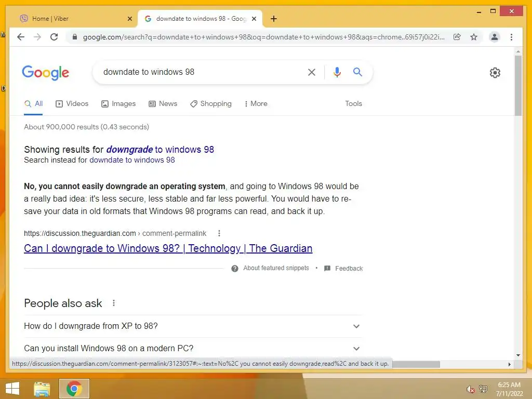Open the Windows Start button
This screenshot has height=399, width=532.
12,389
